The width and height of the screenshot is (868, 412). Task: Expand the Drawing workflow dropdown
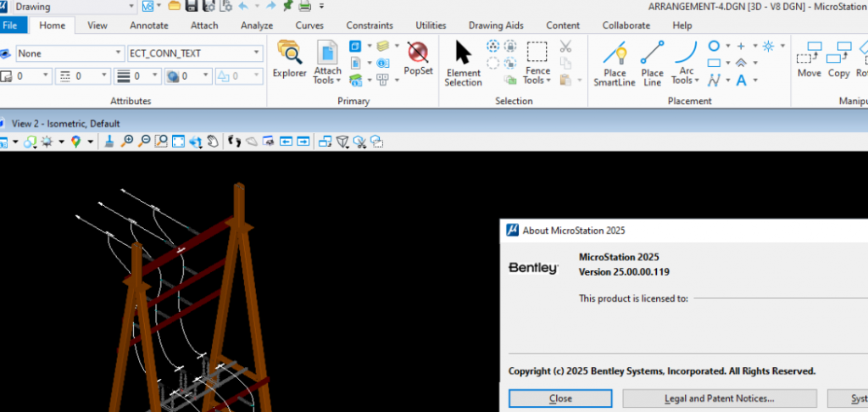[131, 7]
